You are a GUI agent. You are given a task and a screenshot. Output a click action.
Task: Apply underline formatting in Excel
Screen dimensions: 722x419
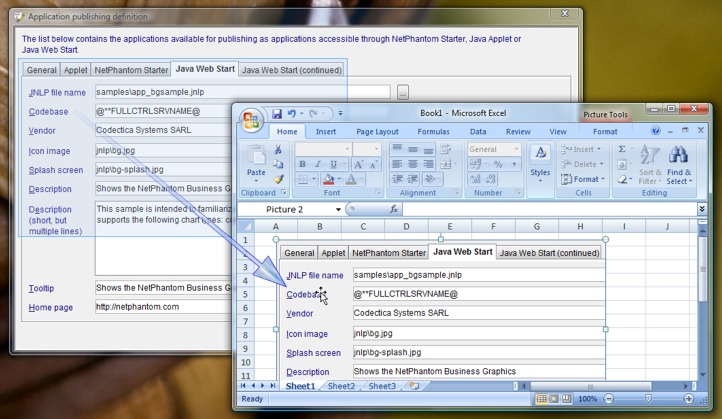tap(333, 164)
